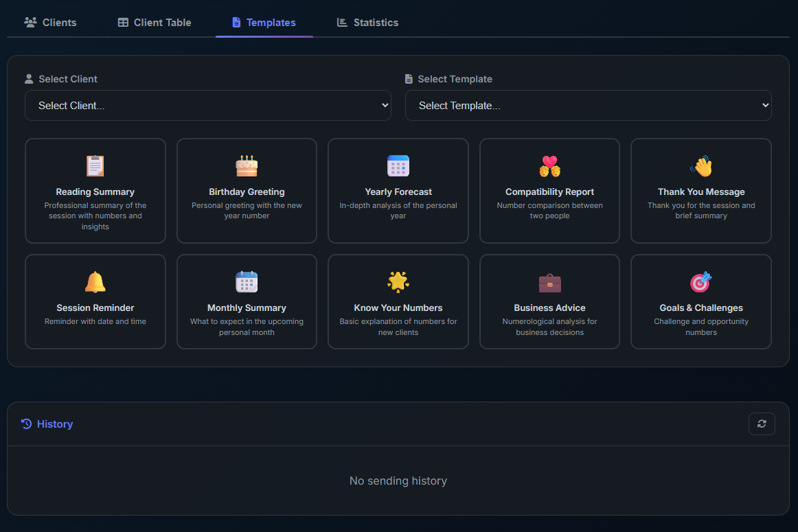Click the waving hand Thank You icon

pyautogui.click(x=701, y=166)
